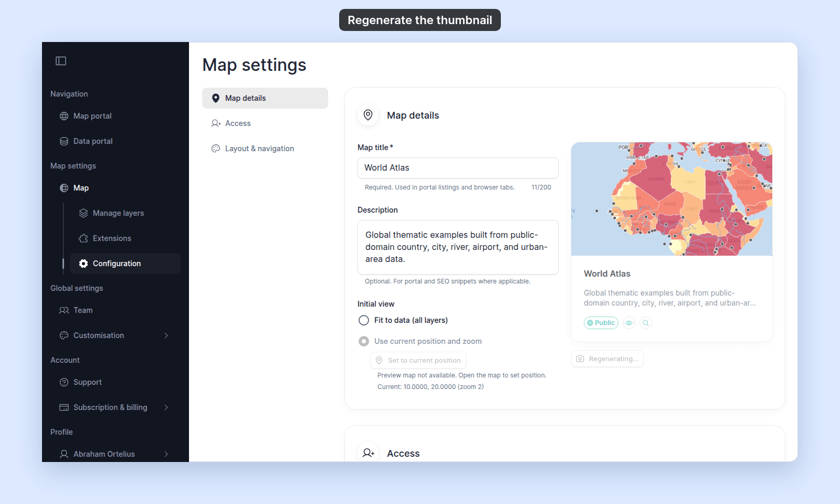The image size is (840, 504).
Task: Select Fit to data (all layers) radio
Action: tap(364, 320)
